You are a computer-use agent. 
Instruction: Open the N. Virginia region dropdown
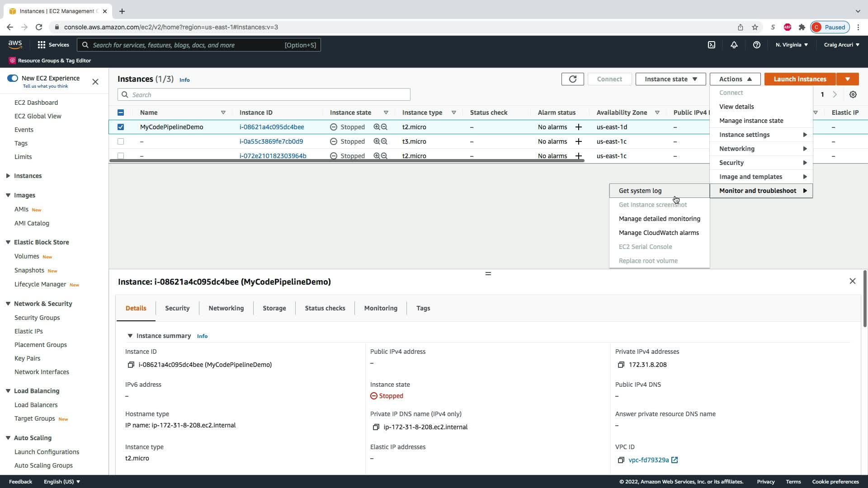click(791, 45)
